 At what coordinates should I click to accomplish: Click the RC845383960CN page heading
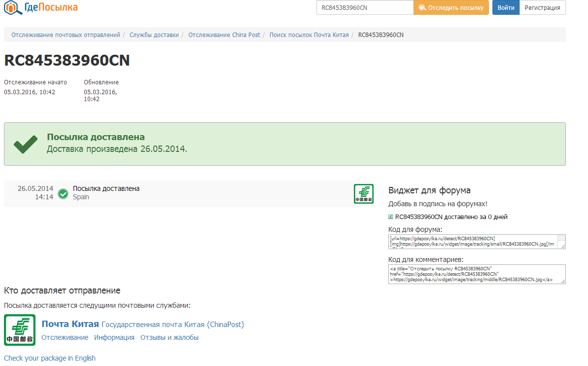click(x=67, y=61)
